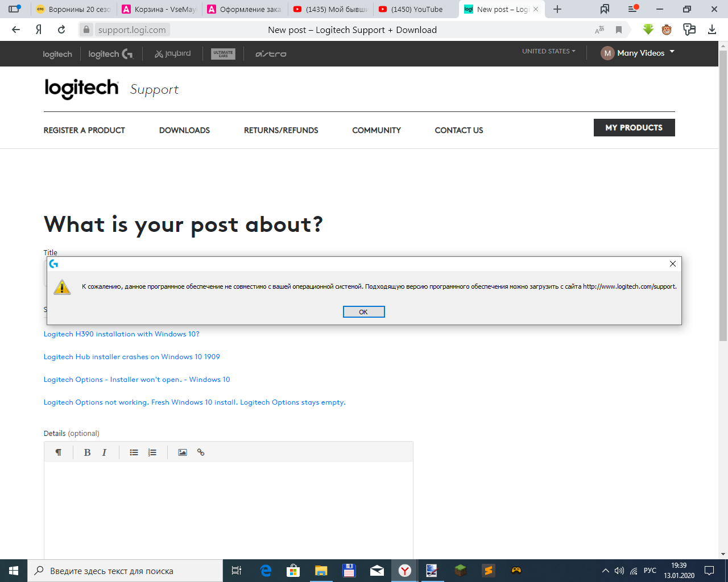The image size is (728, 582).
Task: Insert numbered list in Details editor
Action: 152,452
